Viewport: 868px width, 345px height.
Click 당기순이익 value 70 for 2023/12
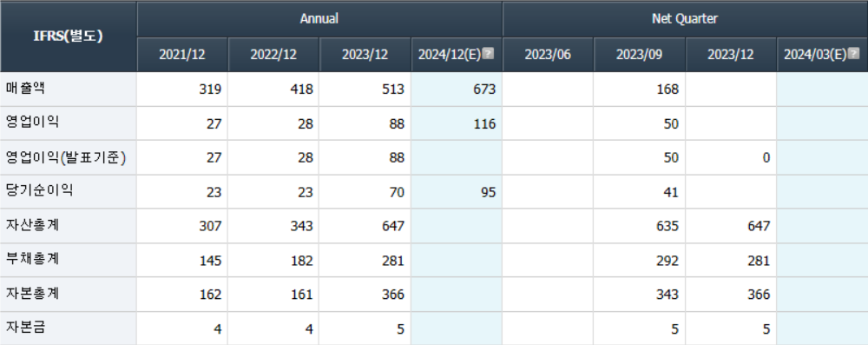pyautogui.click(x=397, y=192)
